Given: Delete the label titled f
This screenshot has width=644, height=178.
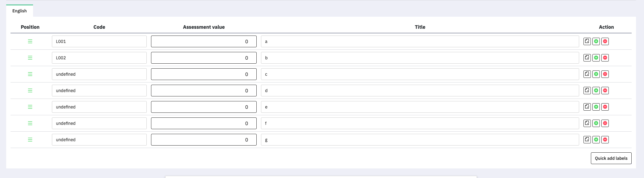Looking at the screenshot, I should tap(605, 123).
